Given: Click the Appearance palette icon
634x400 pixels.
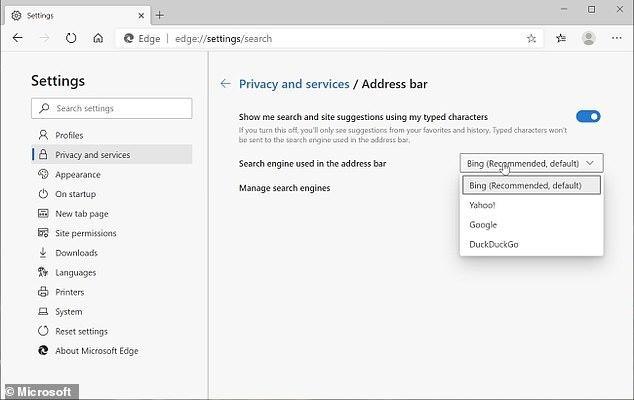Looking at the screenshot, I should [x=43, y=174].
